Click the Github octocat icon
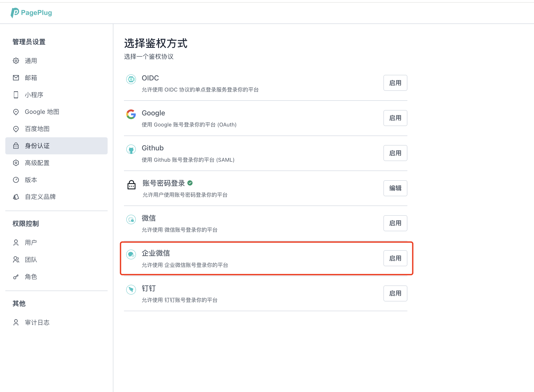Image resolution: width=534 pixels, height=392 pixels. pos(131,149)
